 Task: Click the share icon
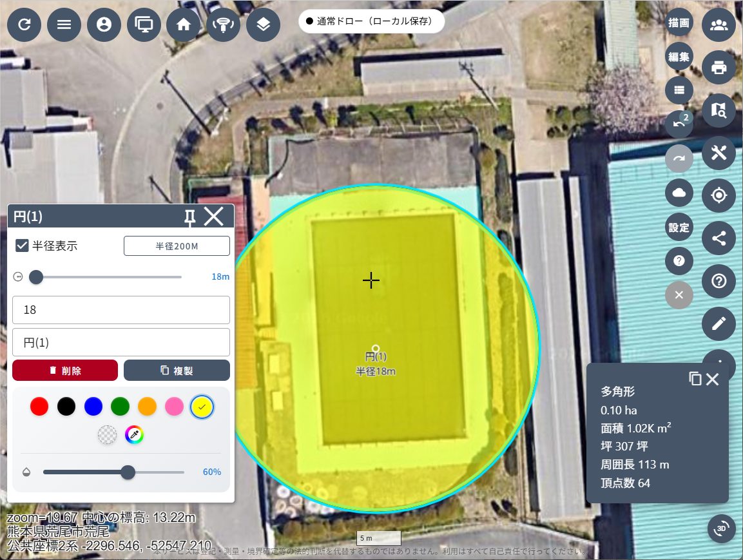point(719,238)
